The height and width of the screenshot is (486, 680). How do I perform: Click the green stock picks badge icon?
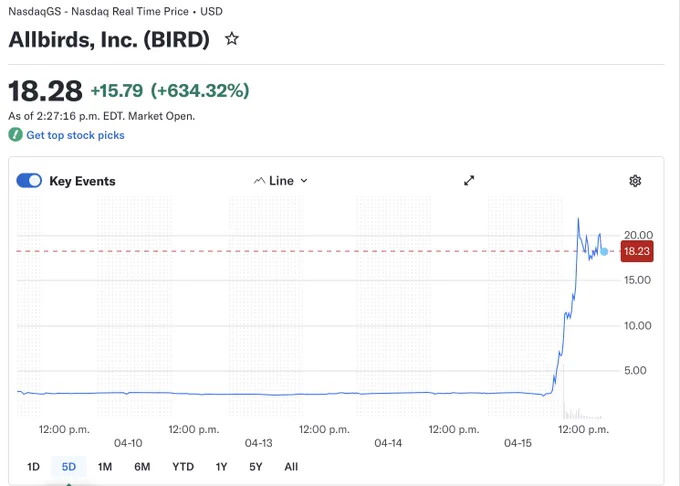pos(15,135)
